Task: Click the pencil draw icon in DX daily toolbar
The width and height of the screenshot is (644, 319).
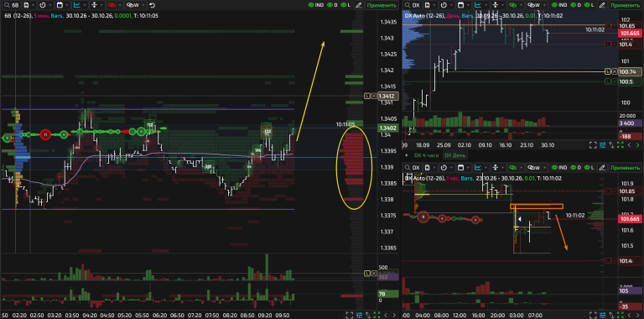Action: pyautogui.click(x=602, y=5)
